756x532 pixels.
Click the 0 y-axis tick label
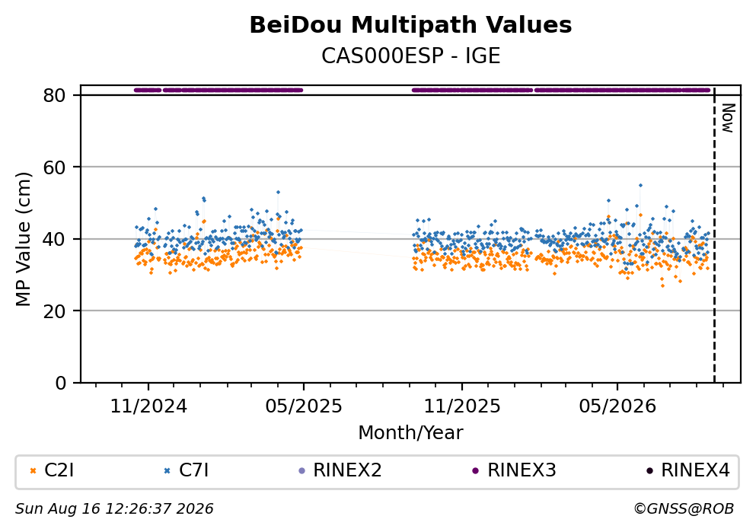[61, 383]
